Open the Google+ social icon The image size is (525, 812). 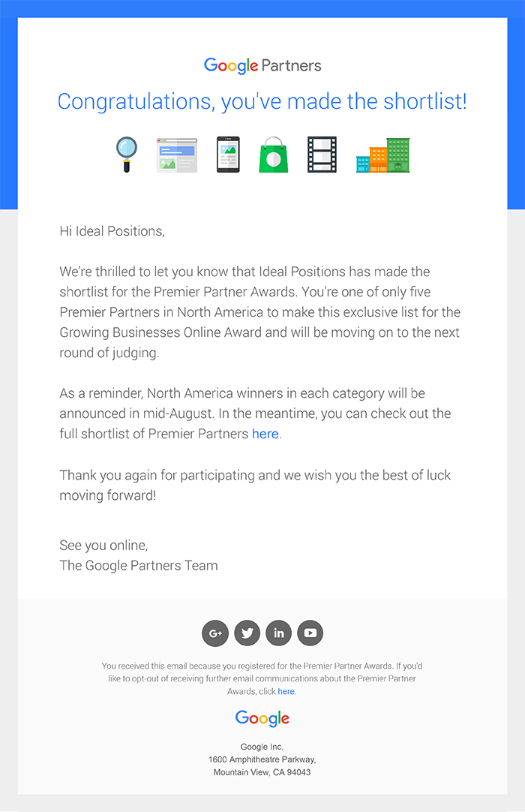pos(215,633)
